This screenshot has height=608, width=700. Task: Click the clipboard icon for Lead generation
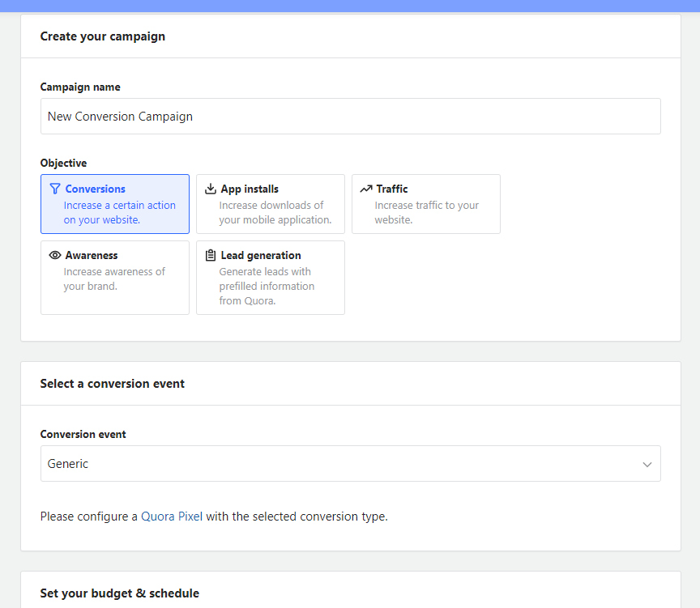pos(211,255)
